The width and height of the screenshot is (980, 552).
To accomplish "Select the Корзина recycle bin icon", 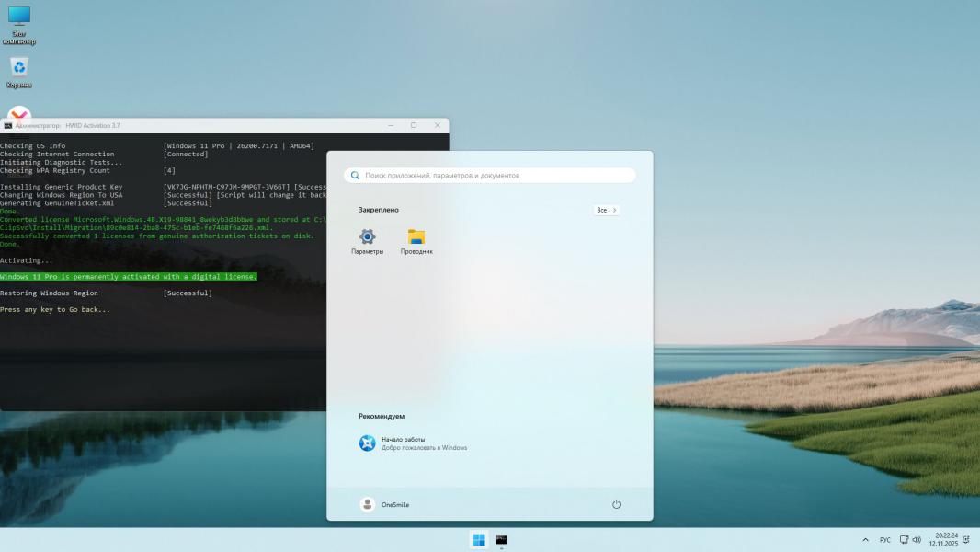I will click(19, 70).
